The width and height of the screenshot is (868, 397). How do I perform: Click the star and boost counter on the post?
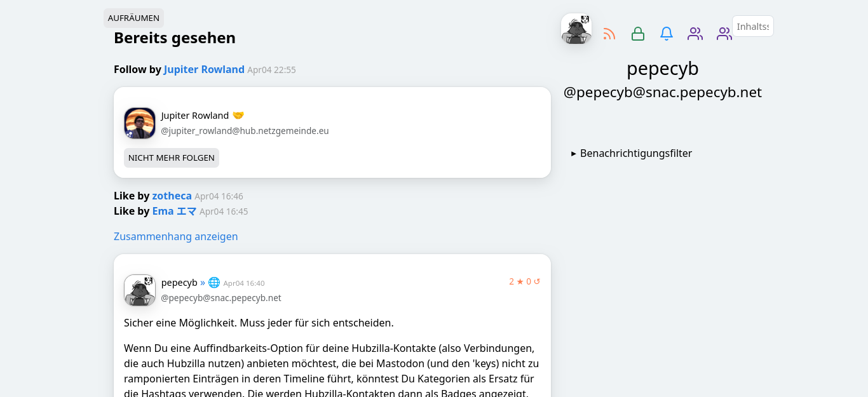coord(524,281)
